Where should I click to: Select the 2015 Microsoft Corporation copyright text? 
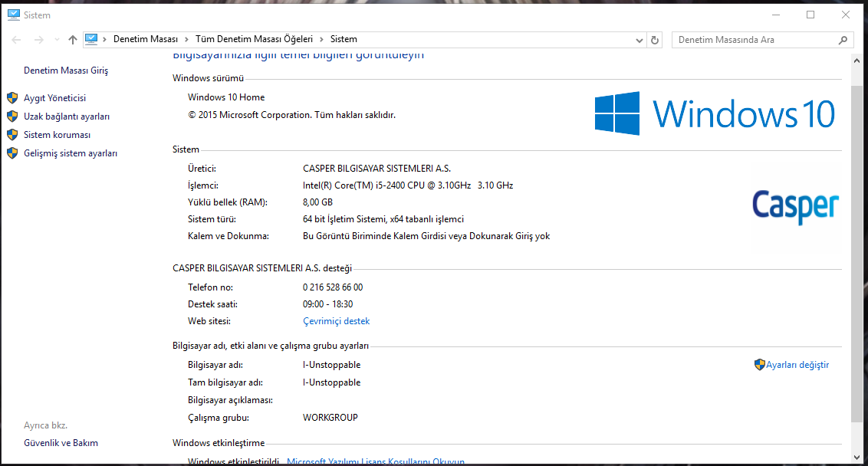(x=291, y=115)
